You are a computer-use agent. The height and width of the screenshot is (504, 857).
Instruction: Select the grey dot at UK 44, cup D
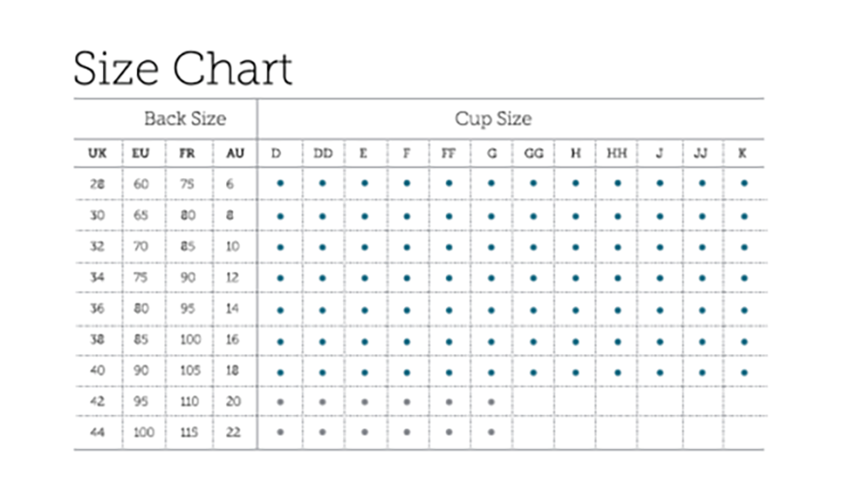(x=280, y=432)
